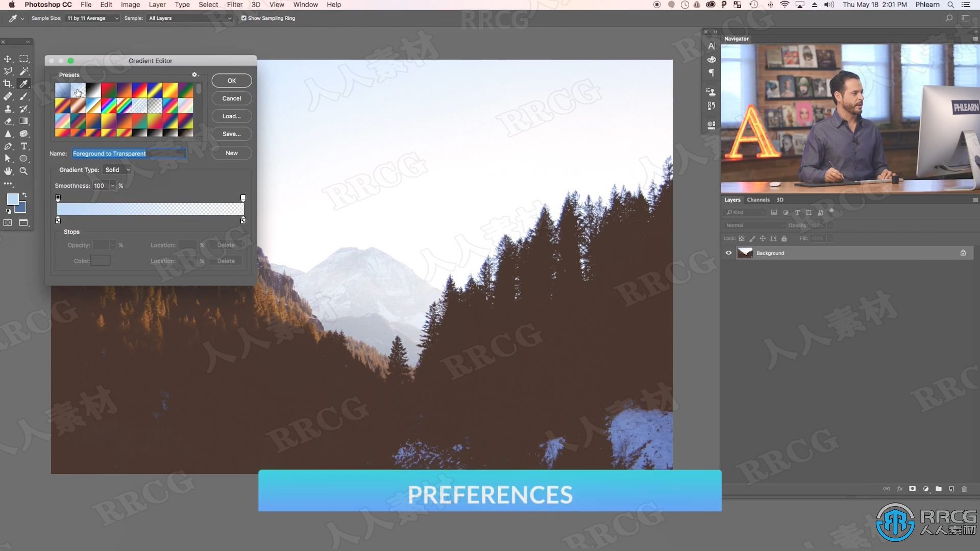This screenshot has height=551, width=980.
Task: Toggle Show Sampling Ring checkbox
Action: (243, 18)
